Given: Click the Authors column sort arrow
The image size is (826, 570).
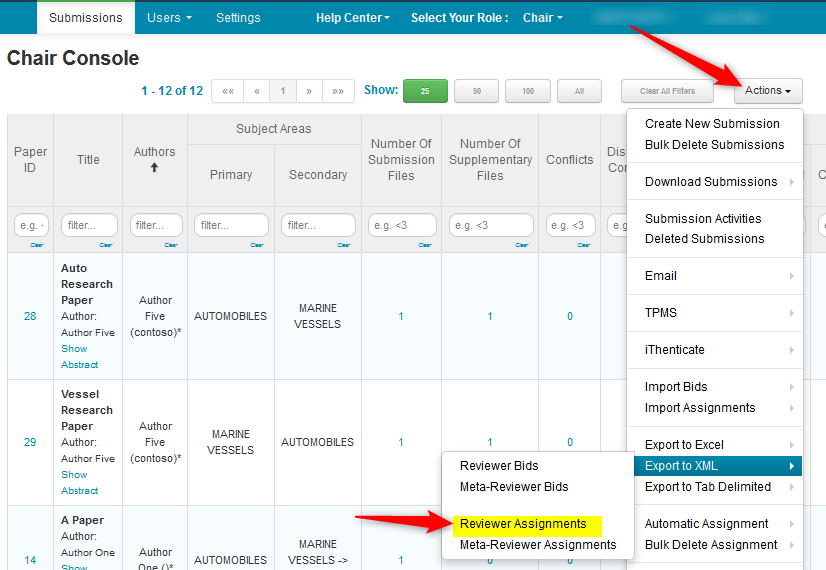Looking at the screenshot, I should [155, 168].
